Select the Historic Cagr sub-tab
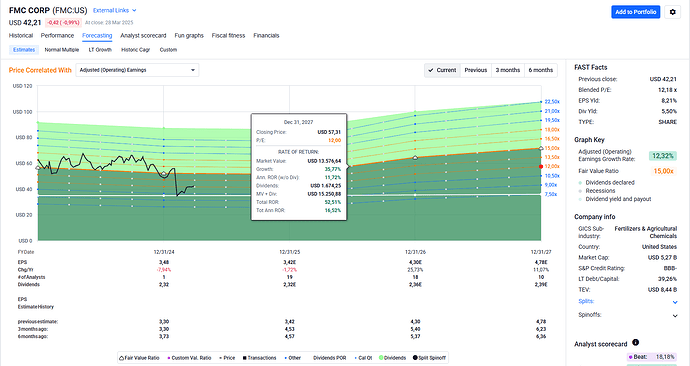 pyautogui.click(x=136, y=50)
